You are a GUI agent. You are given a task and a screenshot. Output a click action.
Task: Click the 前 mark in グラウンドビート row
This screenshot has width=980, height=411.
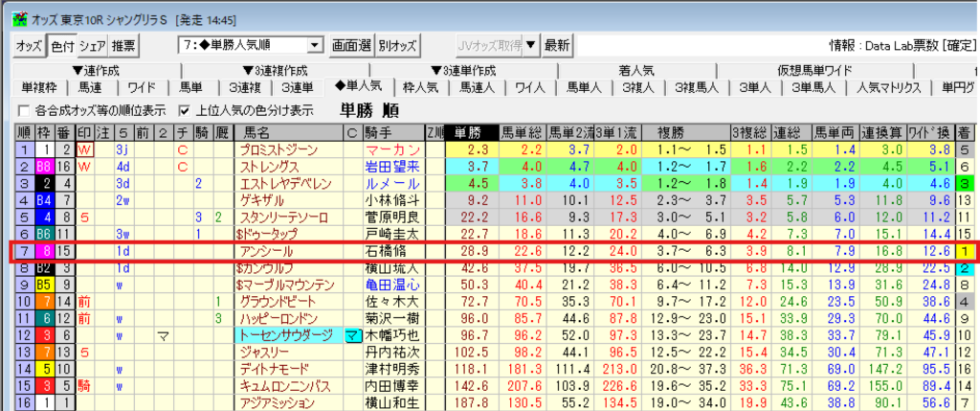click(85, 302)
